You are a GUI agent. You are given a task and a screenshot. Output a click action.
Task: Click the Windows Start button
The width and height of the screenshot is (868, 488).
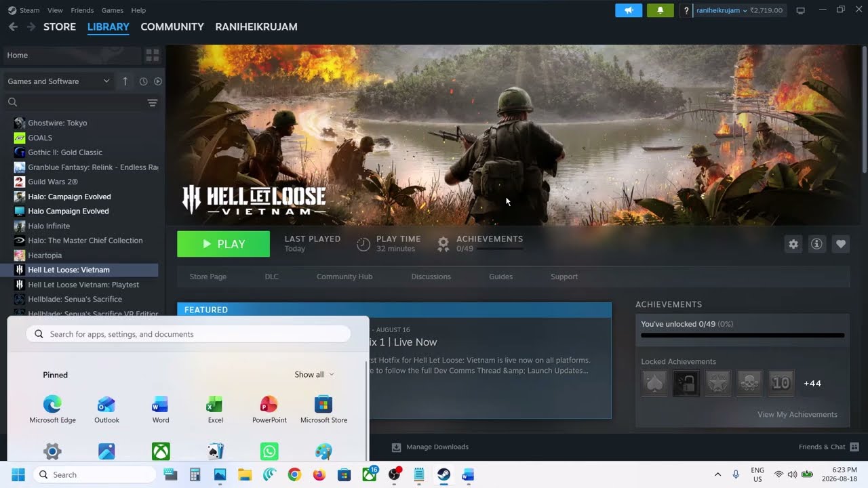pos(18,474)
